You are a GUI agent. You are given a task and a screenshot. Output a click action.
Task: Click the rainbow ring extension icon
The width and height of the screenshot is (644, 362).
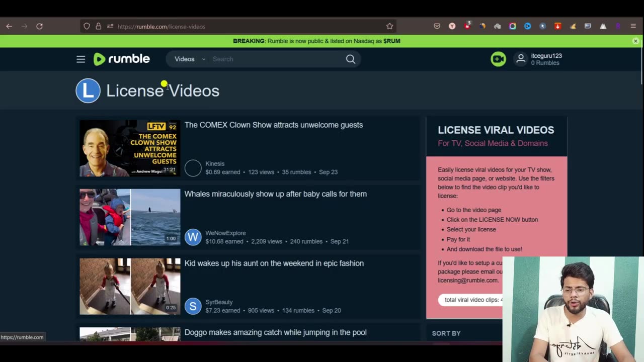click(x=512, y=26)
